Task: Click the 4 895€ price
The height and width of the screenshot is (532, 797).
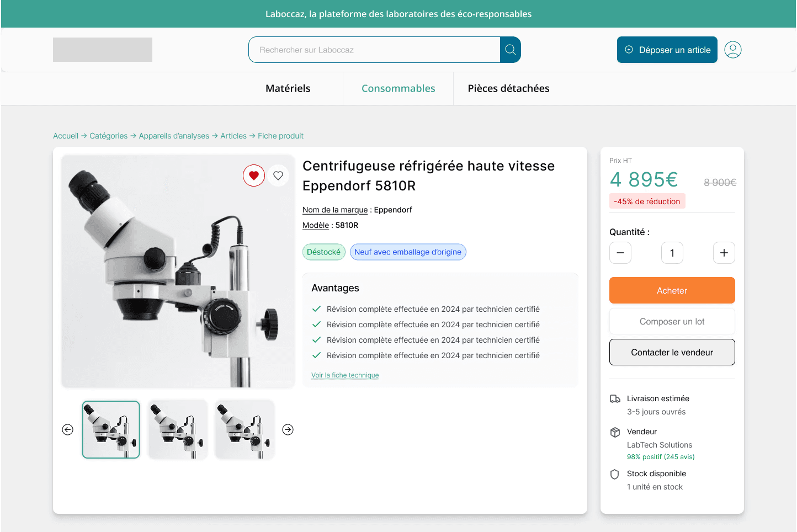Action: pos(644,179)
